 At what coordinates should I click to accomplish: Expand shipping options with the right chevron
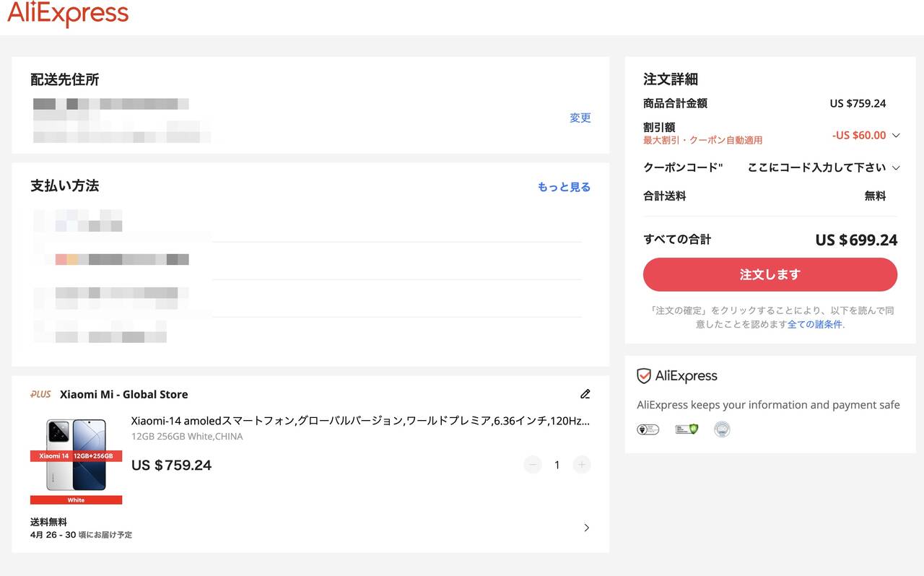[586, 528]
